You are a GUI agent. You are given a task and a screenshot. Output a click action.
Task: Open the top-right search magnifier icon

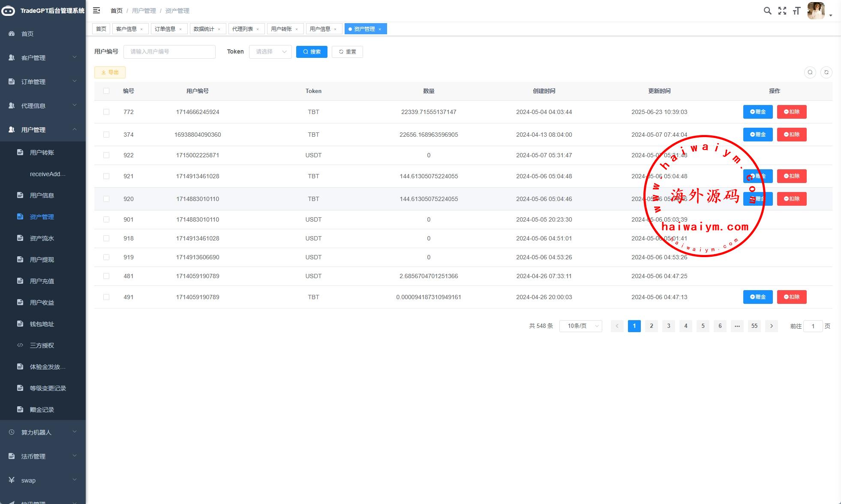pyautogui.click(x=767, y=11)
